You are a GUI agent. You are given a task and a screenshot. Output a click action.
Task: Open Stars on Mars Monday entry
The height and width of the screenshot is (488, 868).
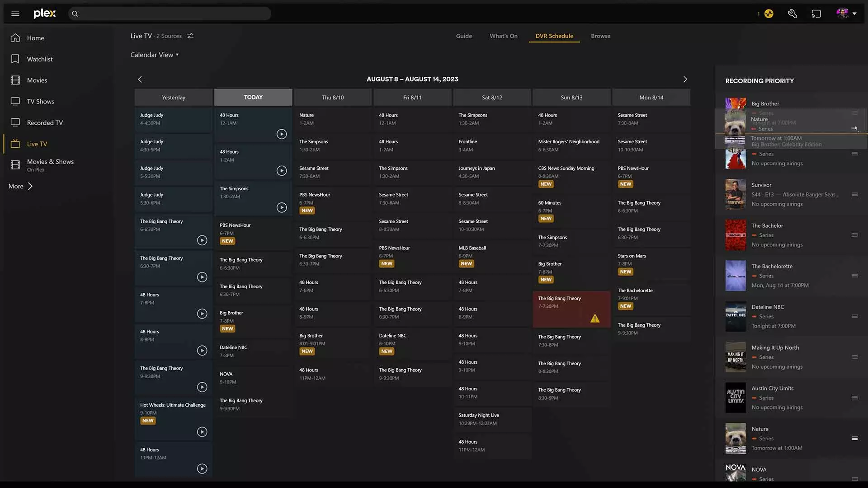(651, 265)
